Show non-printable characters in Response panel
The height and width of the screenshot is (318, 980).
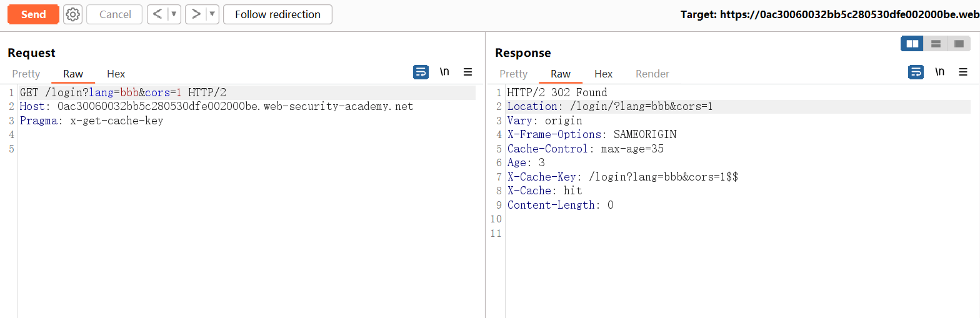point(939,72)
